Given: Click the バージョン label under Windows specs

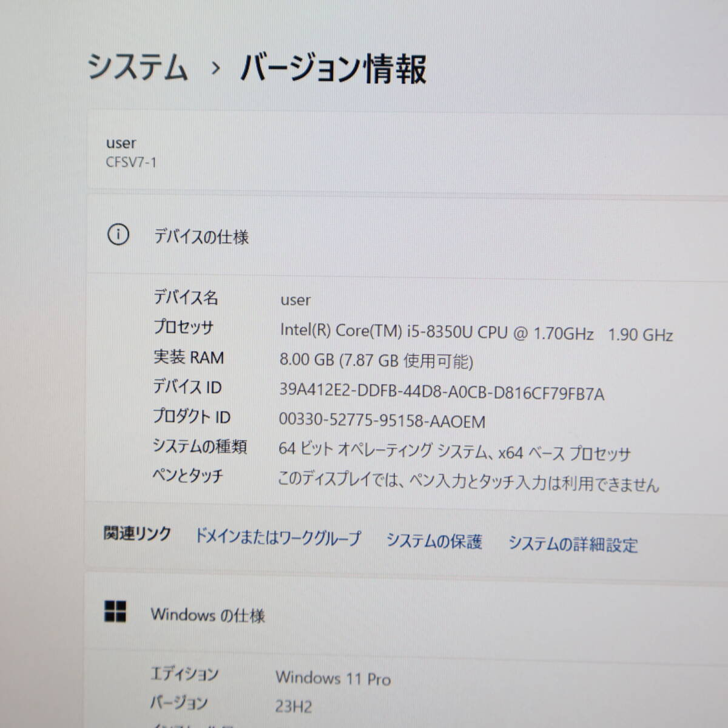Looking at the screenshot, I should (x=178, y=703).
